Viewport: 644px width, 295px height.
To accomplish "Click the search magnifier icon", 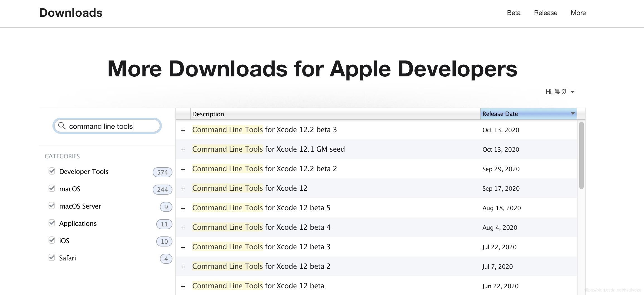I will point(62,126).
